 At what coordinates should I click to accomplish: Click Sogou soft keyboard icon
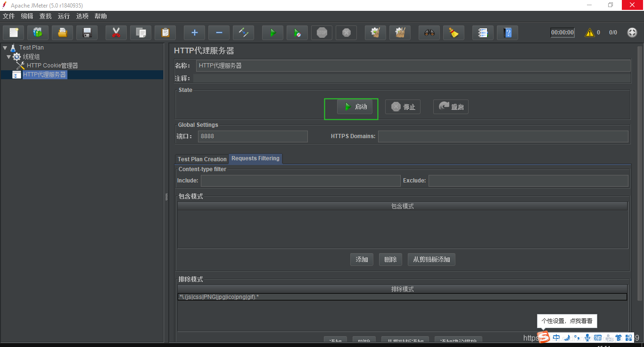coord(598,338)
